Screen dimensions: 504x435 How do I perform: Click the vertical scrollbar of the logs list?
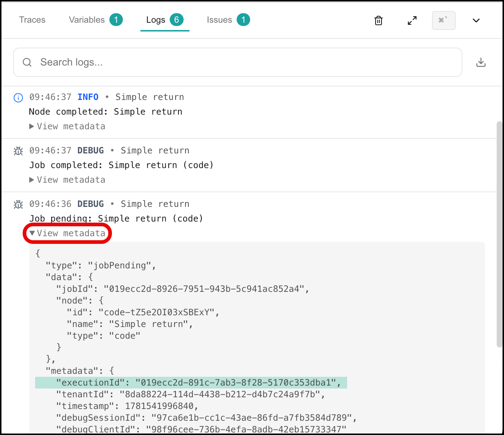pyautogui.click(x=500, y=234)
